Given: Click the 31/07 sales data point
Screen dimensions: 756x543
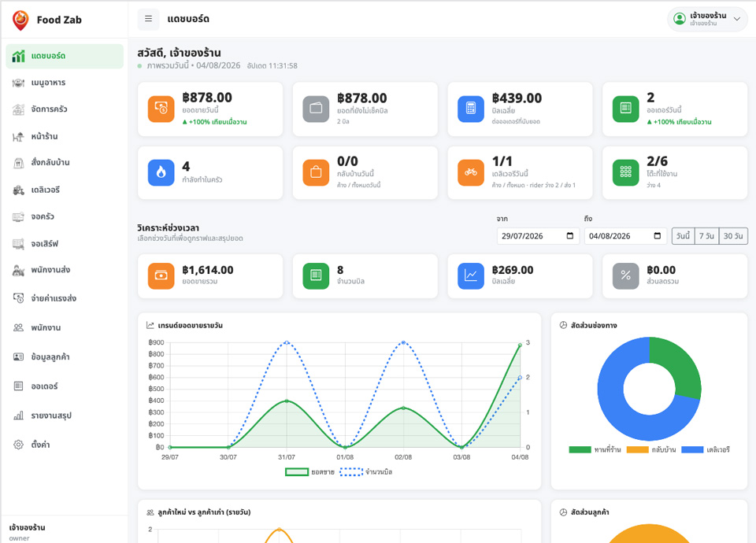Looking at the screenshot, I should coord(287,401).
